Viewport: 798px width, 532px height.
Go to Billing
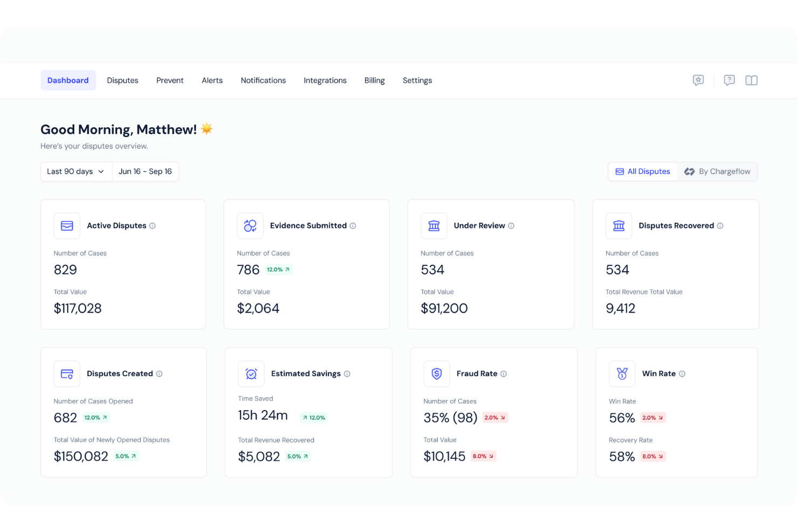pos(374,80)
